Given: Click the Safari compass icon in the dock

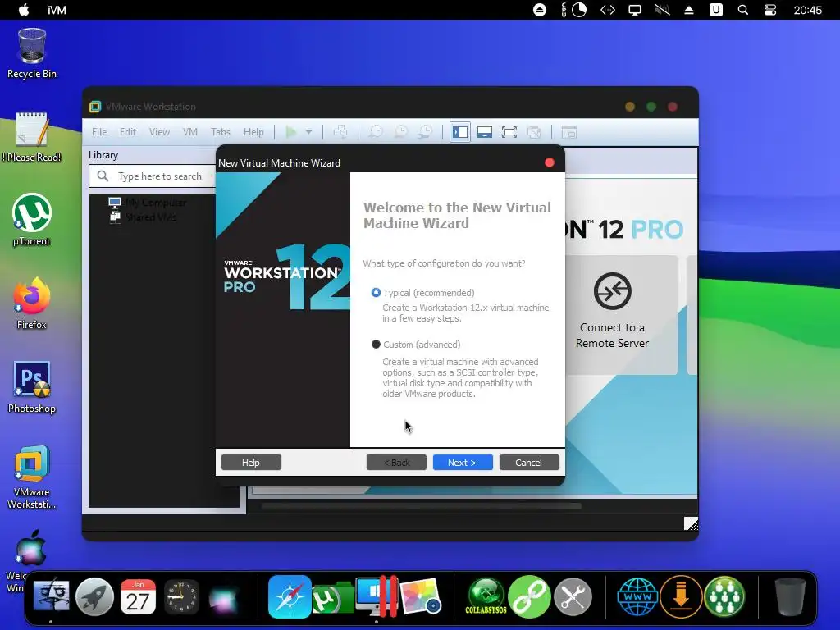Looking at the screenshot, I should [x=290, y=596].
